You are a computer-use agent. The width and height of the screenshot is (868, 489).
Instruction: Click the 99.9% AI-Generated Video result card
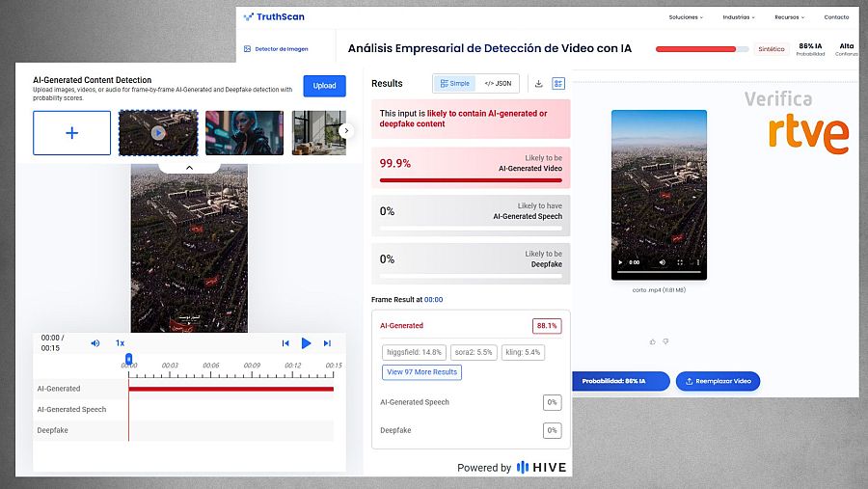pos(471,168)
